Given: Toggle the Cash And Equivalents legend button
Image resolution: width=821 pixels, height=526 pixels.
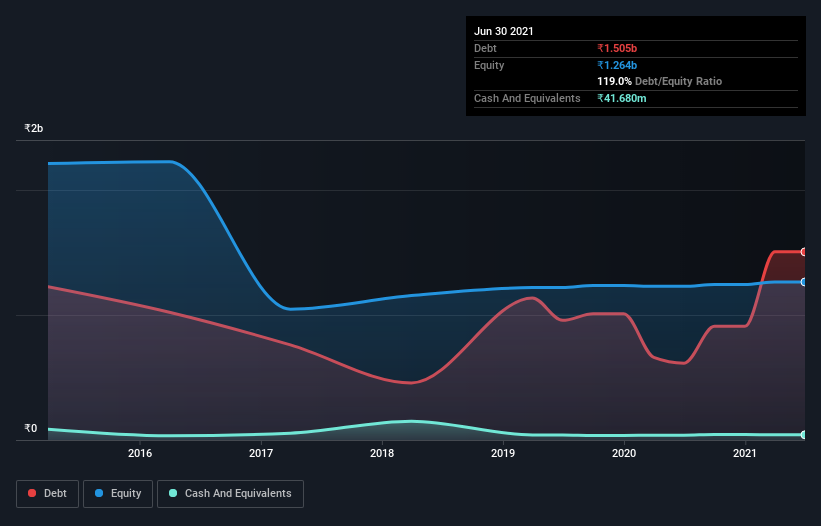Looking at the screenshot, I should [x=230, y=494].
